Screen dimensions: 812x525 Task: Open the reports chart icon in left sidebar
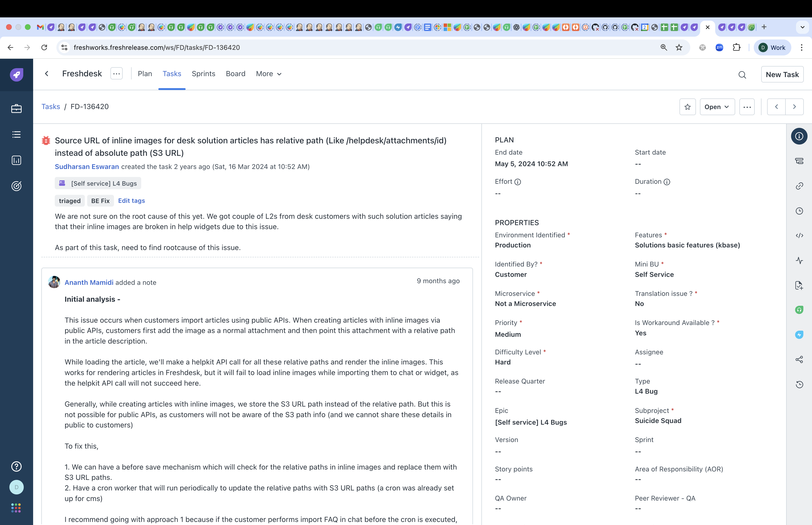point(16,160)
